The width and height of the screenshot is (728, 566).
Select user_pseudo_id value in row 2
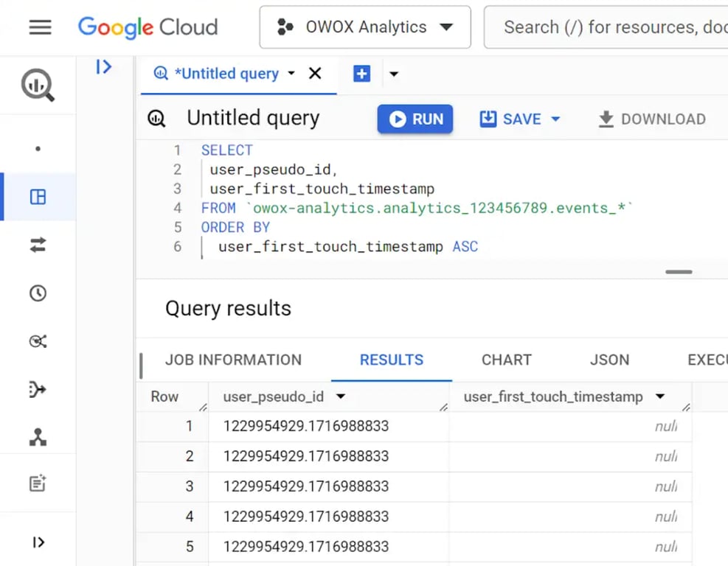click(306, 456)
